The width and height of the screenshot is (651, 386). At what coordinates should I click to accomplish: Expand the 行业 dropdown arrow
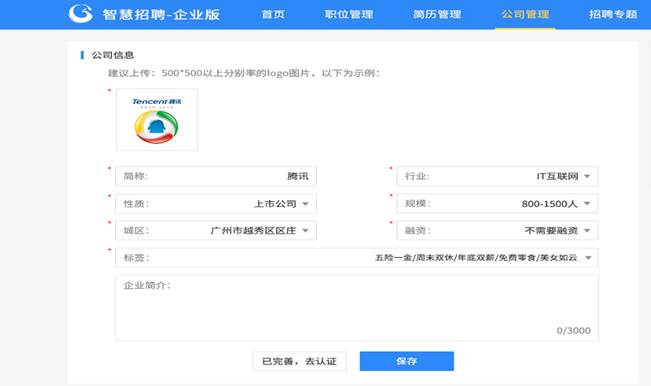pos(587,176)
